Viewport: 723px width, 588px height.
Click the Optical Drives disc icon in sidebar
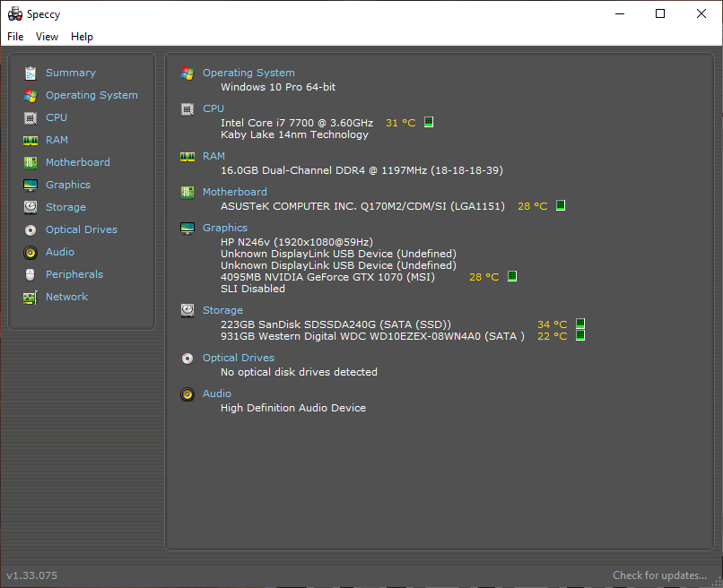click(x=30, y=230)
